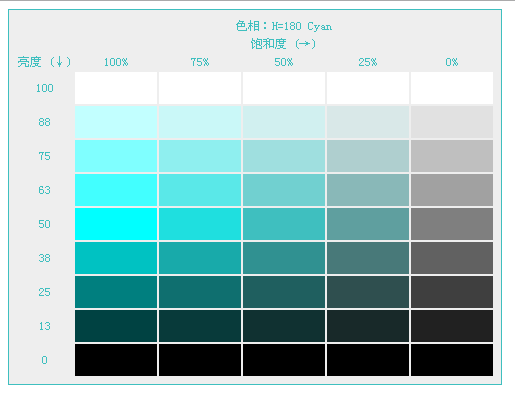Screen dimensions: 515x401
Task: Select swatch at brightness 88, saturation 50%
Action: coord(284,122)
